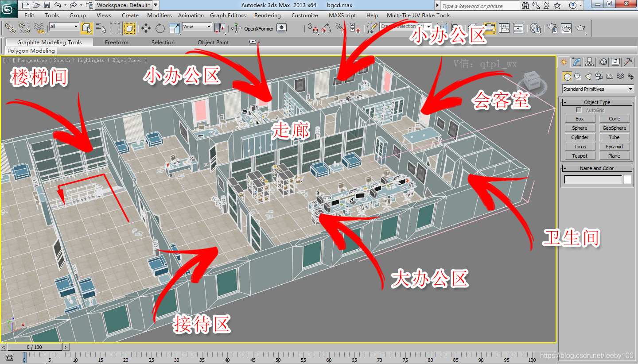638x364 pixels.
Task: Select the Systems gears category icon
Action: [630, 76]
